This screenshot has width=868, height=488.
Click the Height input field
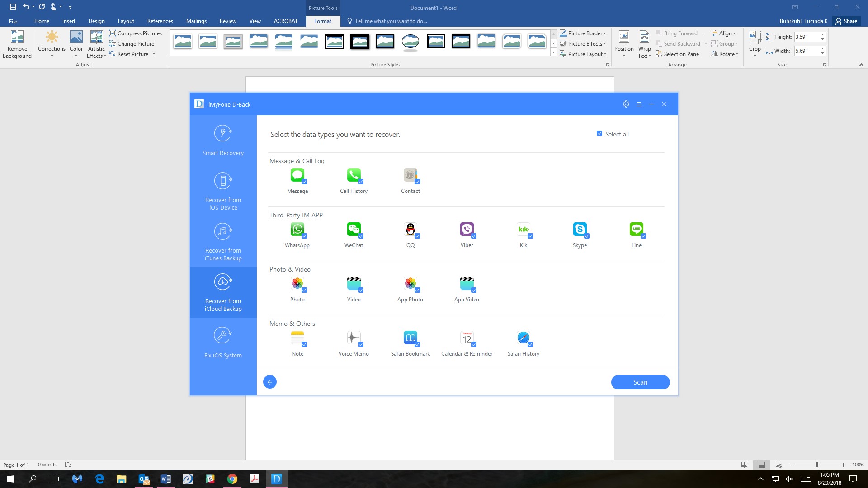[807, 37]
